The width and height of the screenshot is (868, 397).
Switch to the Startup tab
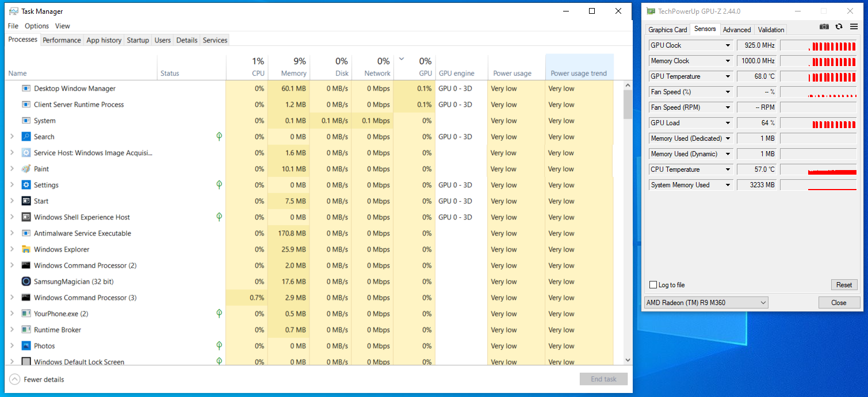[x=138, y=40]
